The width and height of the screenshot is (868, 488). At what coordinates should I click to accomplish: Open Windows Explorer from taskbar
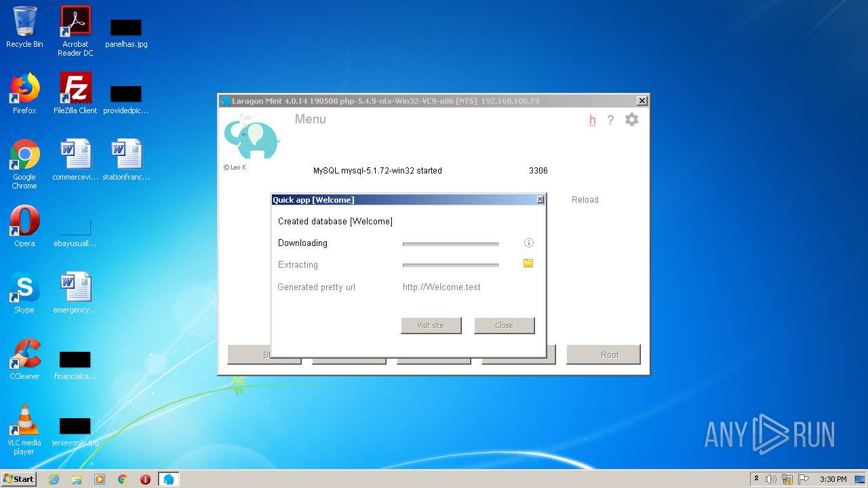[77, 479]
